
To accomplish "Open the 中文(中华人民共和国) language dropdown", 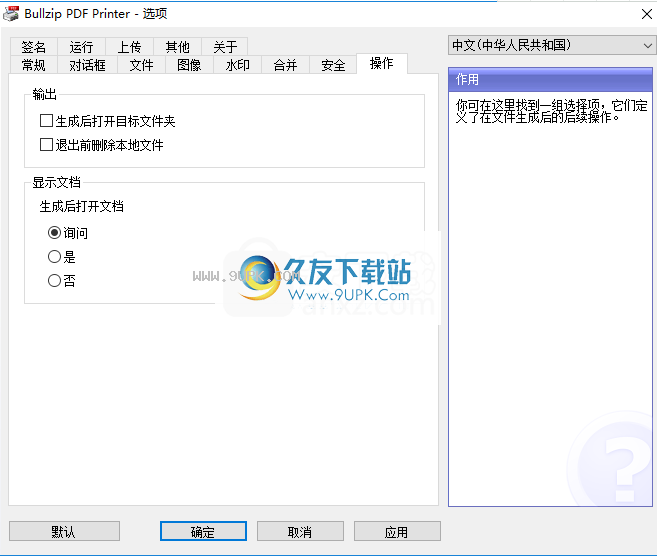I will pos(551,45).
